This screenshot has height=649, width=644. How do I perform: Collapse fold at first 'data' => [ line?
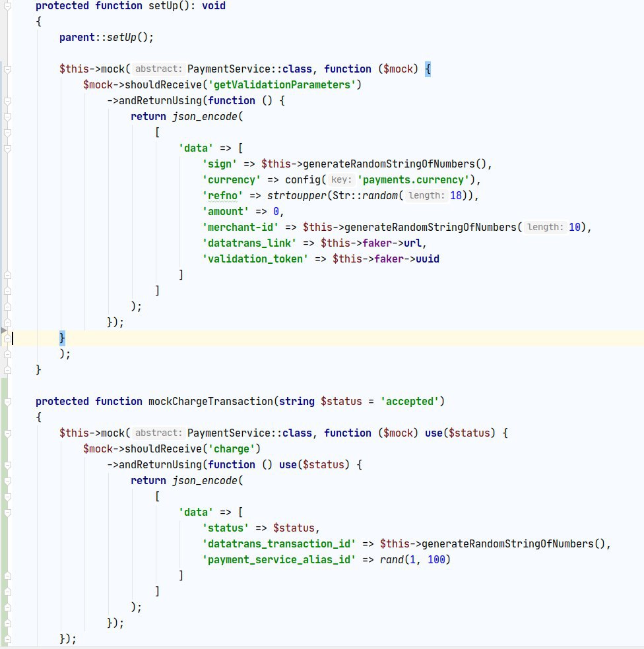(x=7, y=148)
